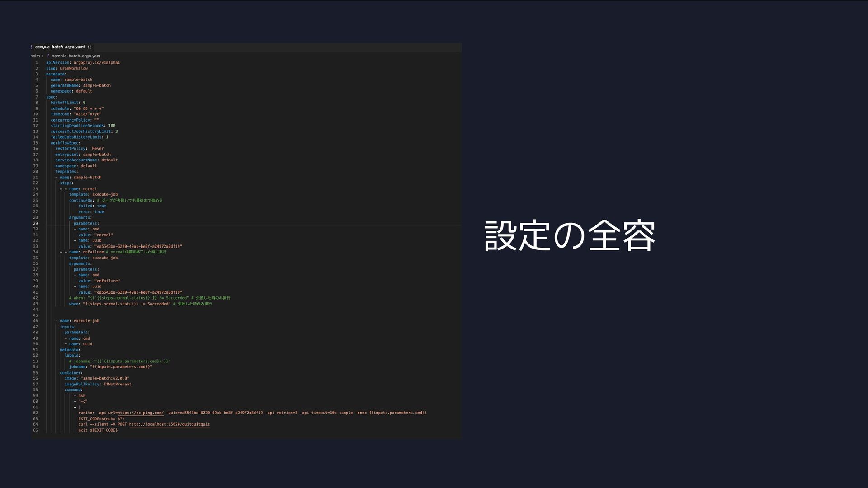Click the imagePullPolicy IfNotPresent value
The image size is (868, 488).
(x=117, y=385)
